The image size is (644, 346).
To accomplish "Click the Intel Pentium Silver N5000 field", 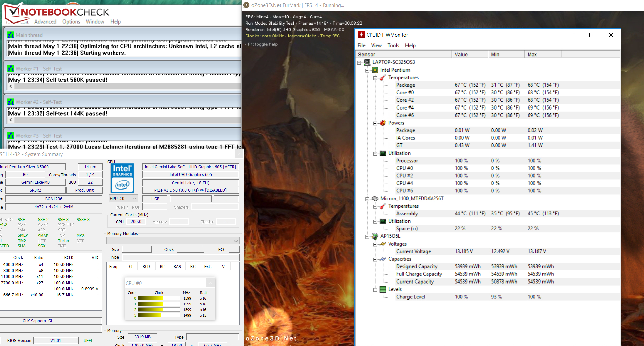I will pyautogui.click(x=32, y=167).
